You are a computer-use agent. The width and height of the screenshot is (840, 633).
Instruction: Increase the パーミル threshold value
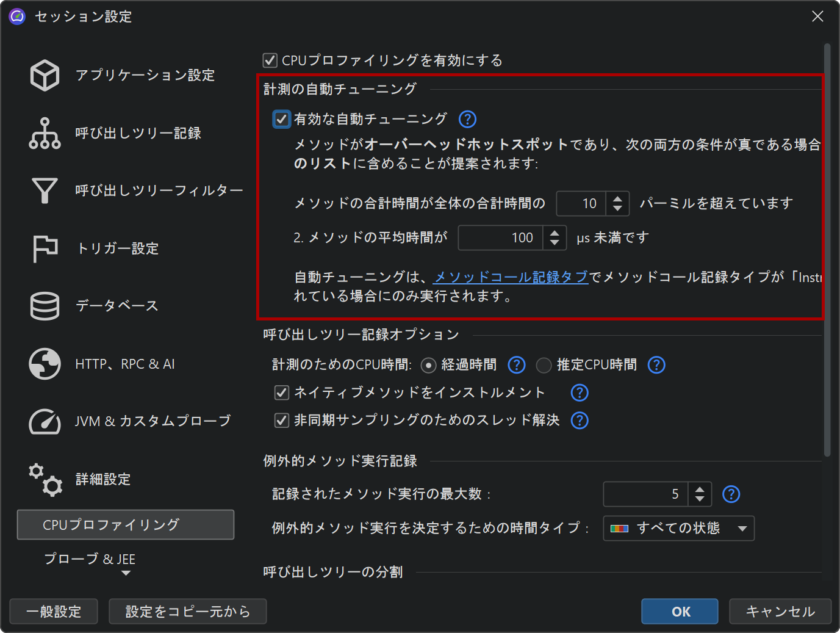(x=617, y=198)
